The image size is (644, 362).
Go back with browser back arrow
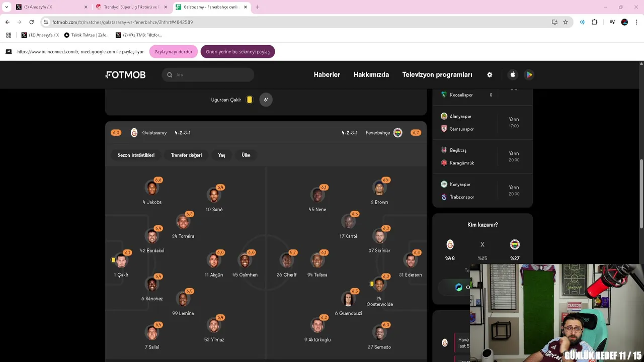(7, 22)
